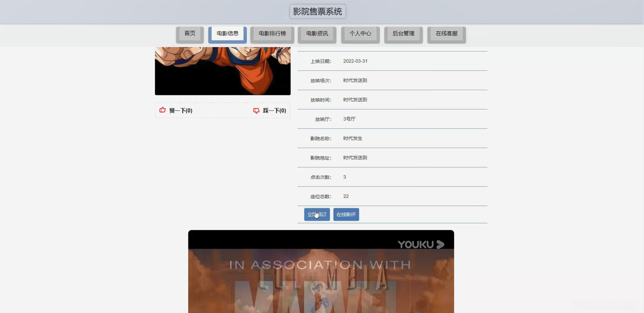Click the cinema name 时代发生
The image size is (644, 313).
point(353,138)
